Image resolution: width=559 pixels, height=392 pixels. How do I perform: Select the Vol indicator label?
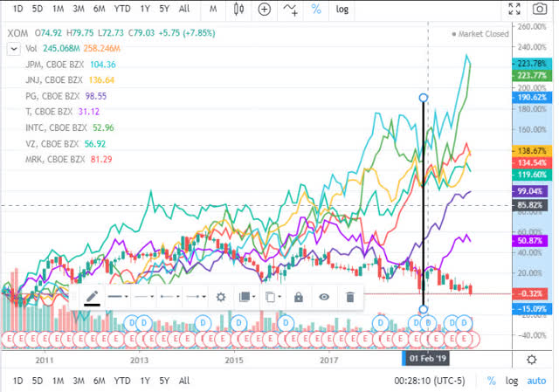[31, 49]
